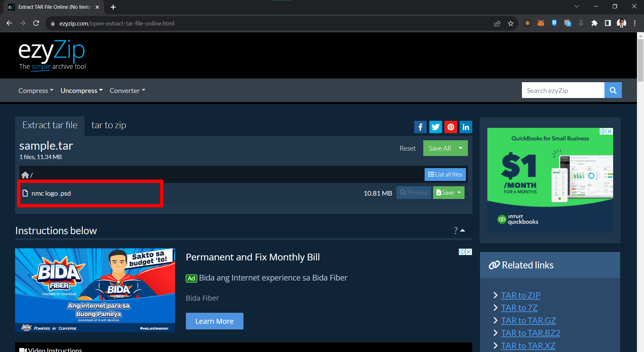644x352 pixels.
Task: Select the Extract tar file tab
Action: click(50, 125)
